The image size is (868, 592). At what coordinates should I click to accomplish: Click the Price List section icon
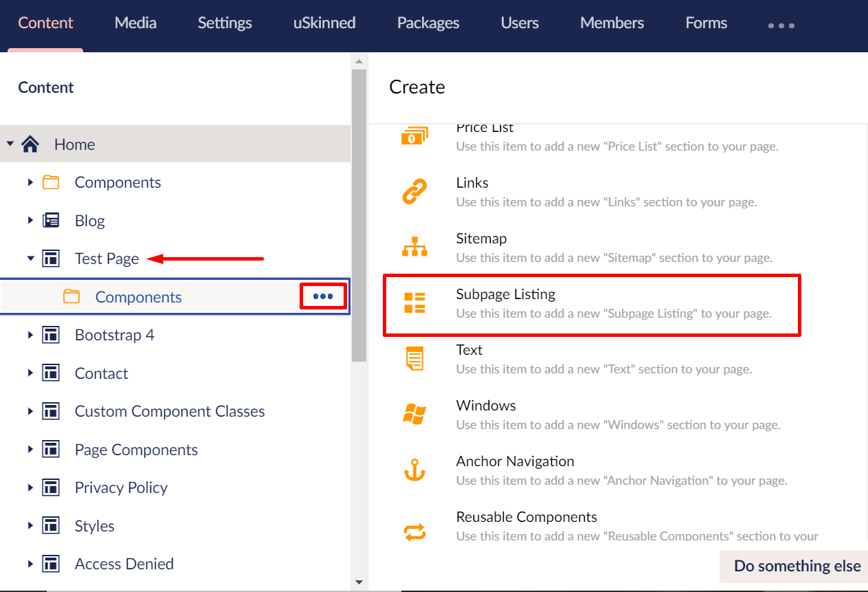413,135
